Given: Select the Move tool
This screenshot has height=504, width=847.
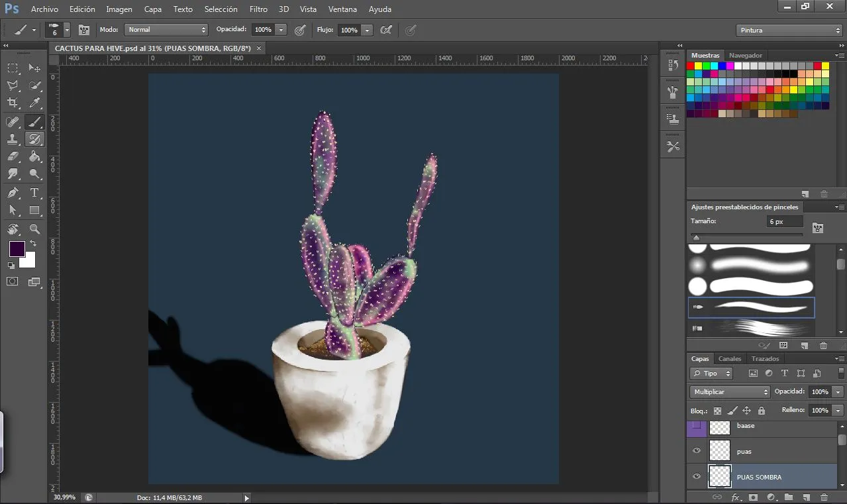Looking at the screenshot, I should coord(34,68).
